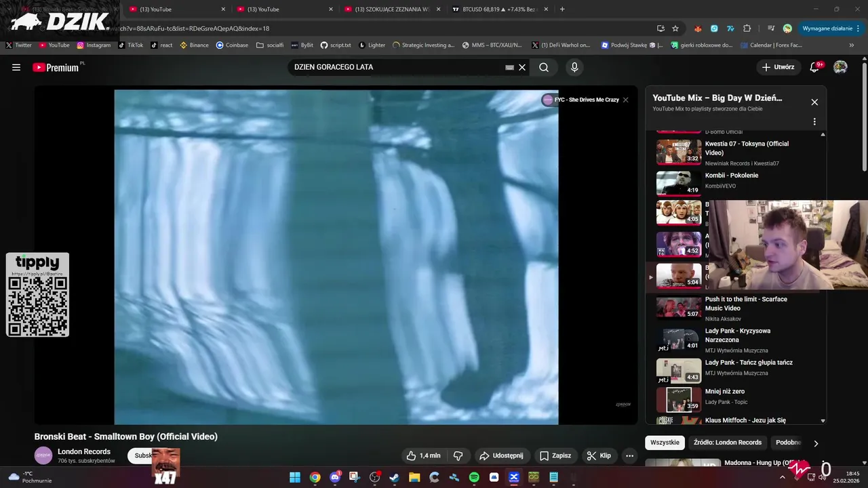The width and height of the screenshot is (868, 488).
Task: Open London Records channel avatar
Action: pyautogui.click(x=43, y=455)
